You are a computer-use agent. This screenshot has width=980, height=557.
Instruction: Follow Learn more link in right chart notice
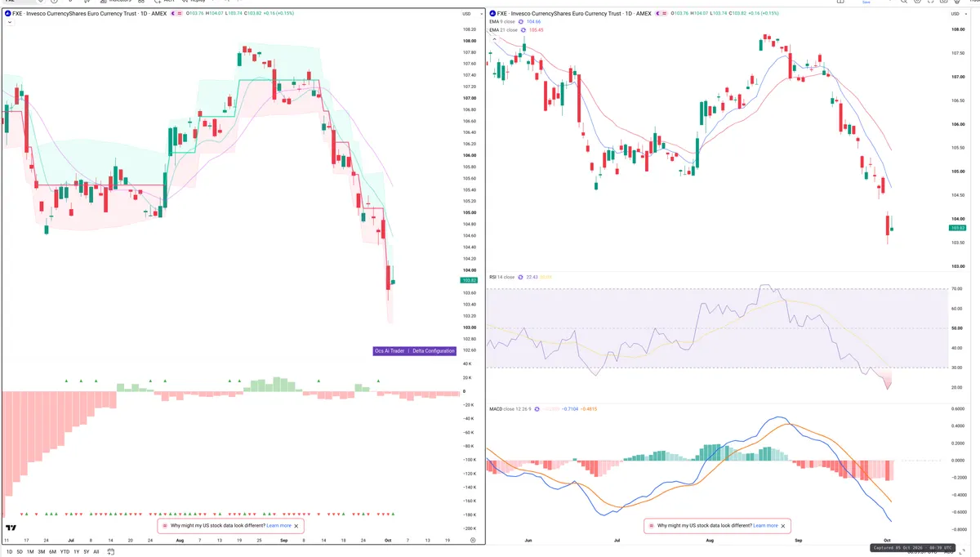(765, 526)
